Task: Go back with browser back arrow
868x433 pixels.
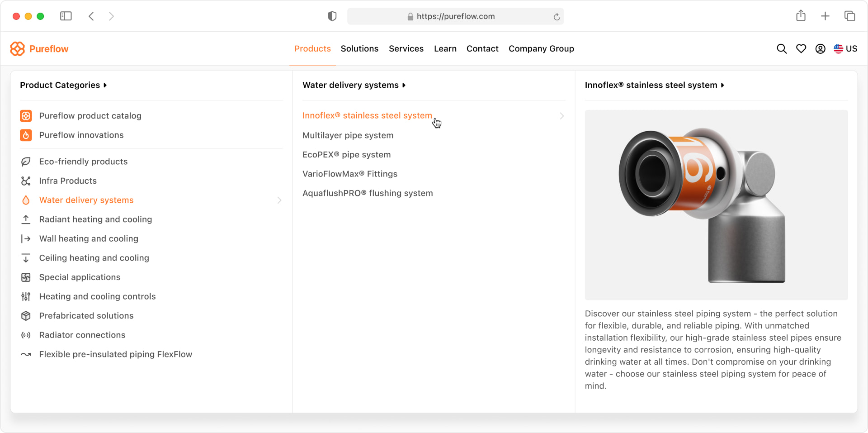Action: (91, 16)
